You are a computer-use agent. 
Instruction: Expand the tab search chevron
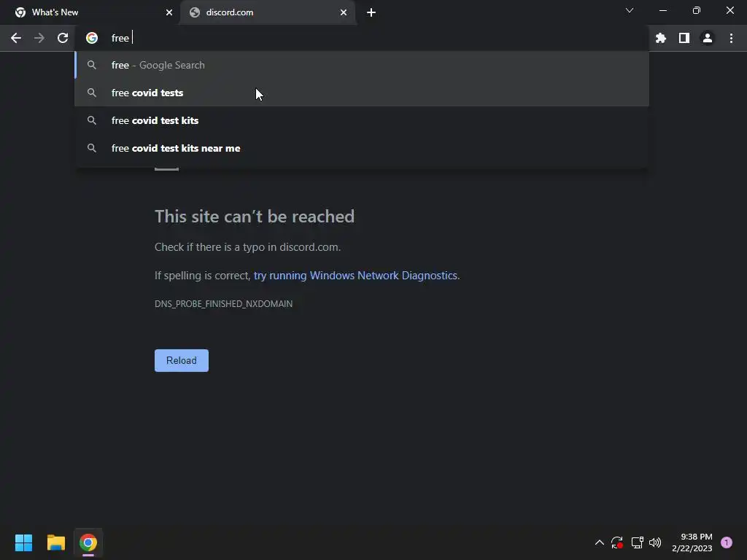point(630,10)
